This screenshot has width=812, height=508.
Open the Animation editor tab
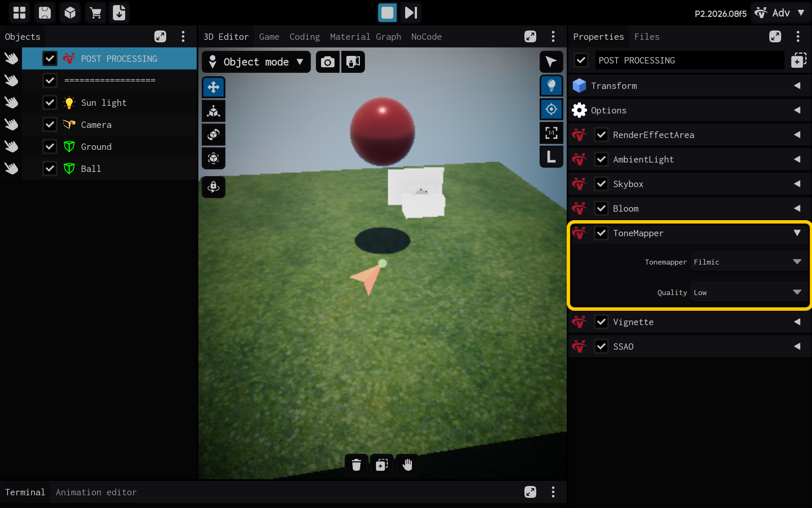pos(96,492)
